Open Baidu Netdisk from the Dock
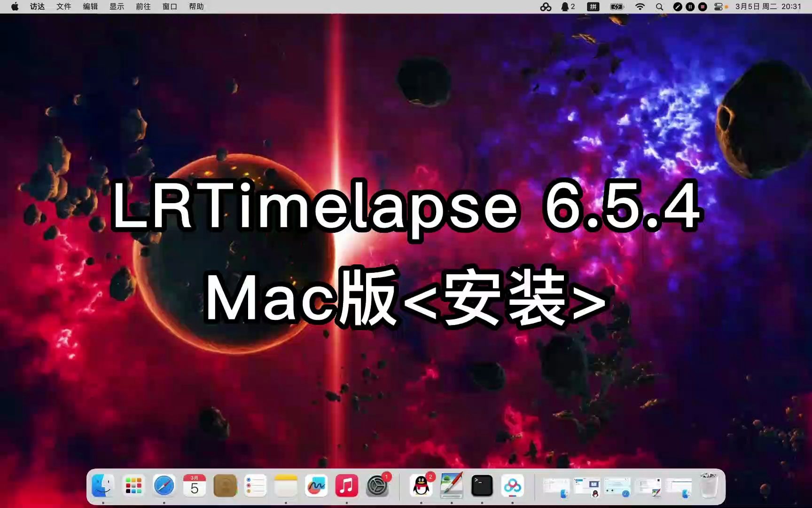 coord(513,485)
